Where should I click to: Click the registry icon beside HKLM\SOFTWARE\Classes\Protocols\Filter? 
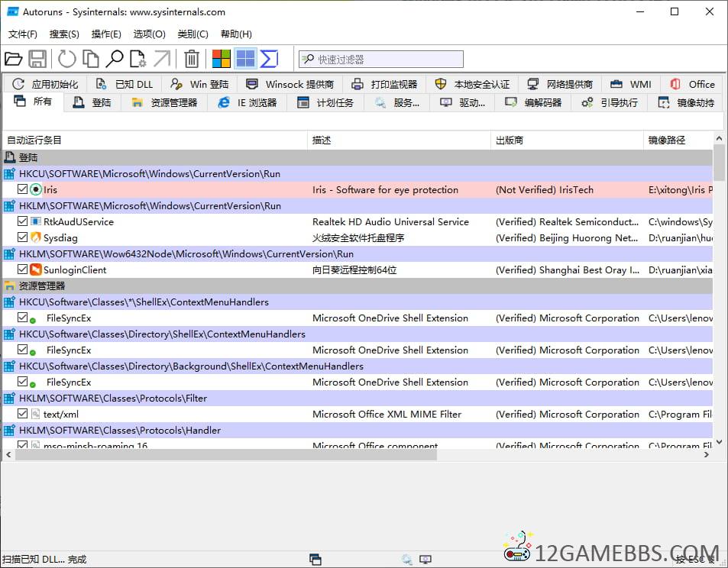click(x=9, y=399)
